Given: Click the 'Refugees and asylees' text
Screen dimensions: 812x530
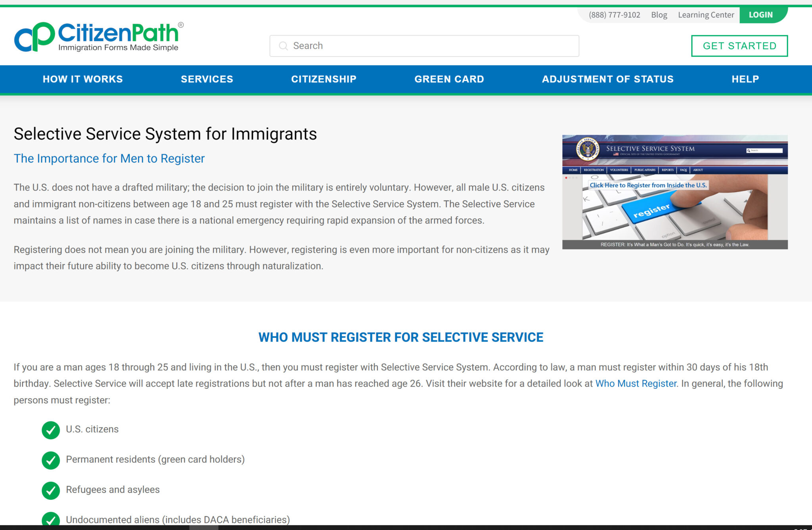Looking at the screenshot, I should click(x=113, y=490).
